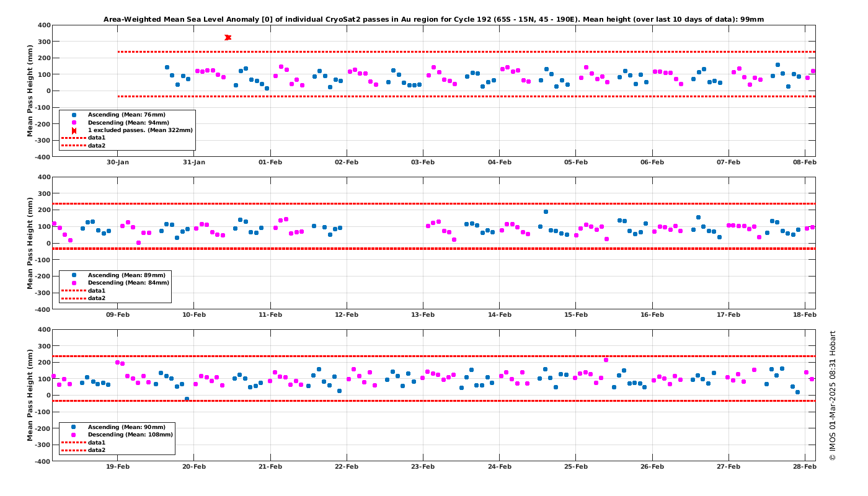
Task: Click legend entry '1 excluded passes. (Mean 322mm)'
Action: 140,130
